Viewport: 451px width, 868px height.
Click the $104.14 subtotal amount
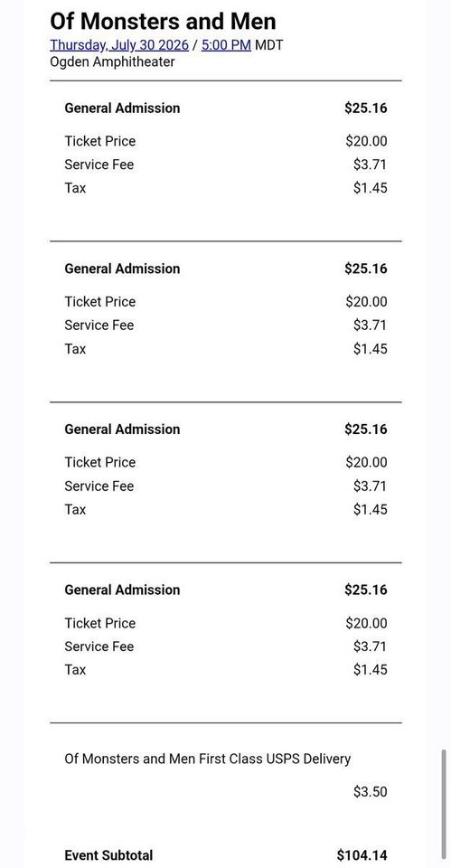click(x=362, y=855)
